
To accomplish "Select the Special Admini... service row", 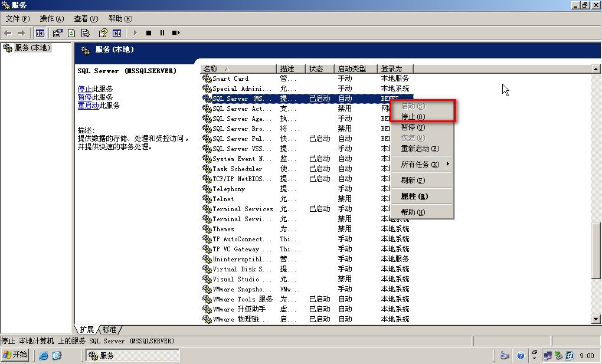I will tap(307, 88).
